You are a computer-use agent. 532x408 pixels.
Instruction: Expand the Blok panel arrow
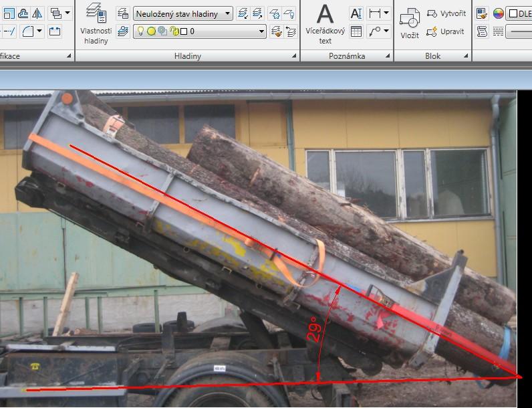466,56
